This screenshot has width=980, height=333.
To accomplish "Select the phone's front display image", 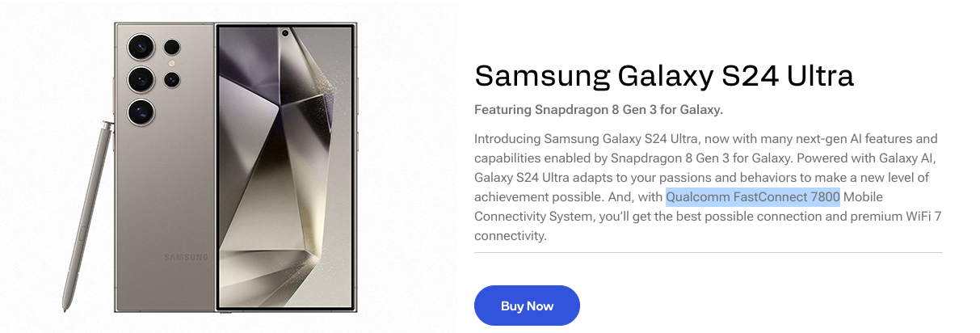I will [284, 168].
